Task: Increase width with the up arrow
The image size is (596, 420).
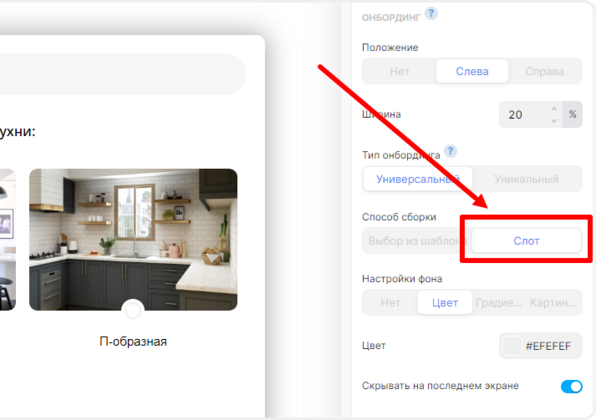Action: tap(554, 109)
